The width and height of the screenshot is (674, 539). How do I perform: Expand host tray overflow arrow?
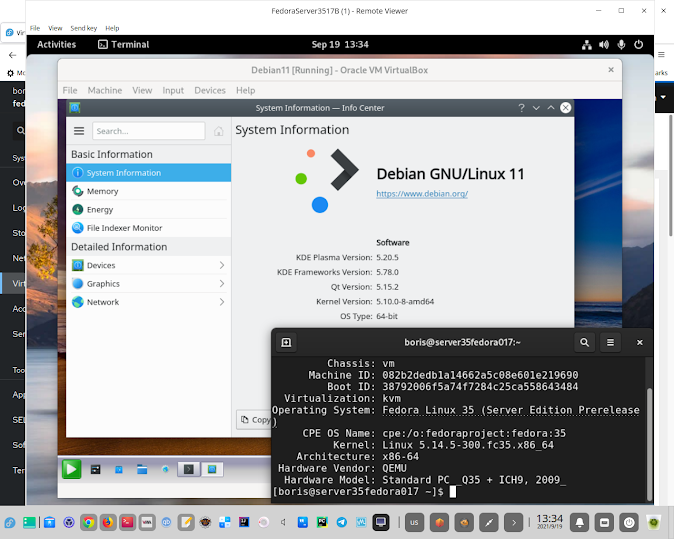click(514, 522)
